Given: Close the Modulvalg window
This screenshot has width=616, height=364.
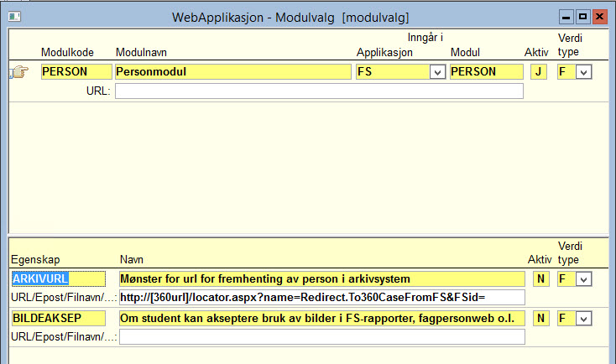Looking at the screenshot, I should pyautogui.click(x=600, y=17).
